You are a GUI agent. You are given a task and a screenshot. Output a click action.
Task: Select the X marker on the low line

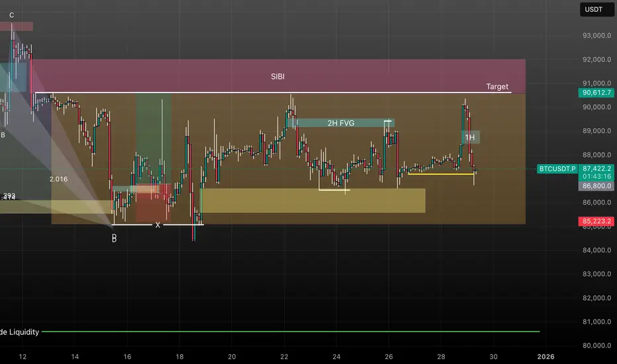158,225
